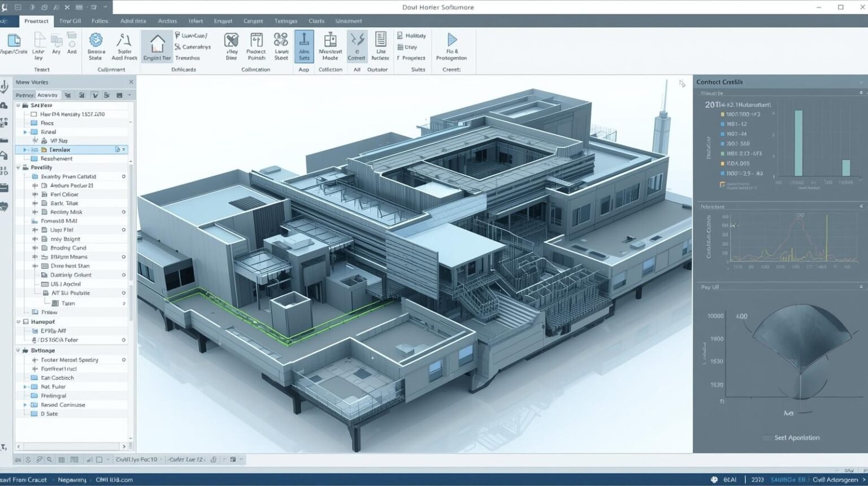Activate the highlighted Aline Sets tool
The image size is (868, 486).
[x=304, y=45]
